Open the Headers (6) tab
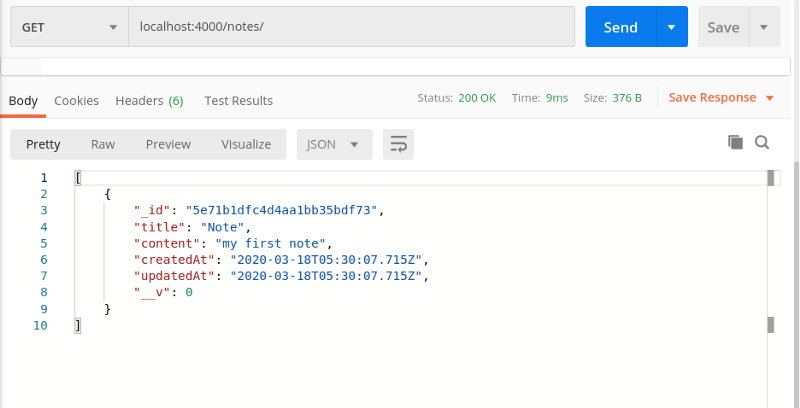 [149, 100]
